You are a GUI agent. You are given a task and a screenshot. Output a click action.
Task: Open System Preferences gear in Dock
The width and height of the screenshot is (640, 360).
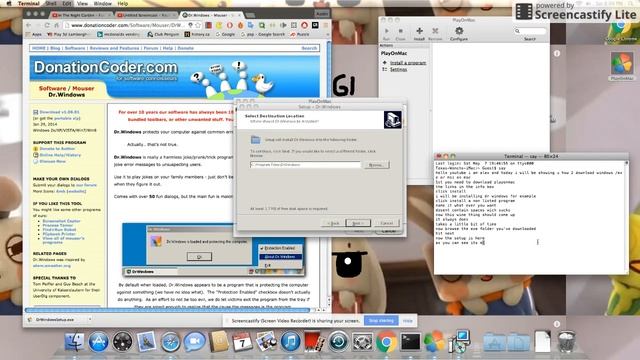[x=362, y=342]
